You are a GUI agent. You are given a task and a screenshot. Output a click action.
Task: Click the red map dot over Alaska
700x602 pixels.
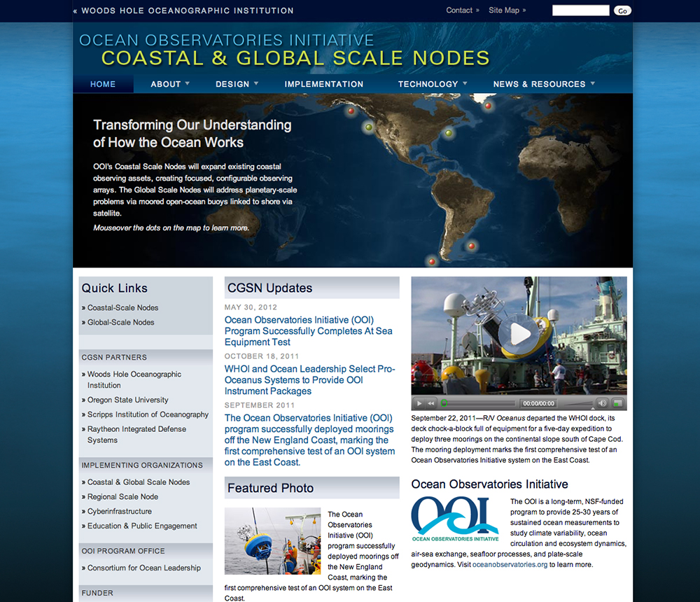tap(351, 111)
